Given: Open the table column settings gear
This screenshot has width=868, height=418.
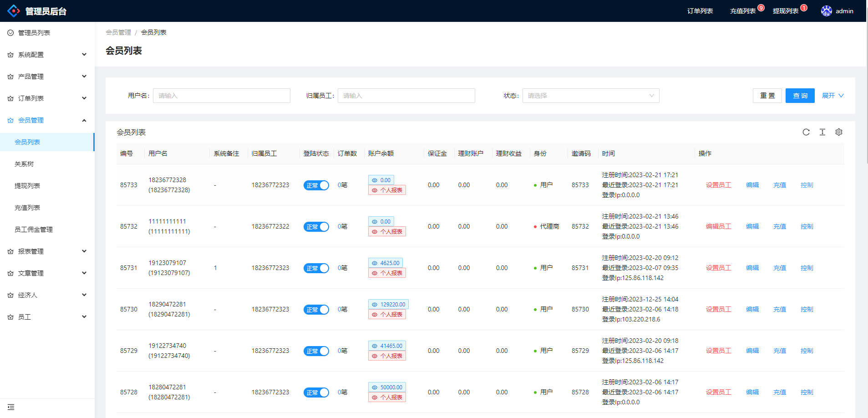Looking at the screenshot, I should tap(839, 132).
